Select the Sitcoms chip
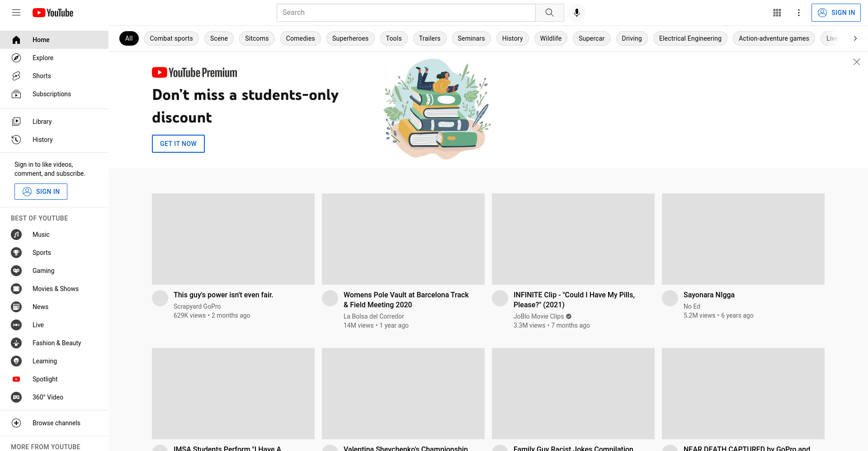The image size is (868, 451). pyautogui.click(x=257, y=38)
